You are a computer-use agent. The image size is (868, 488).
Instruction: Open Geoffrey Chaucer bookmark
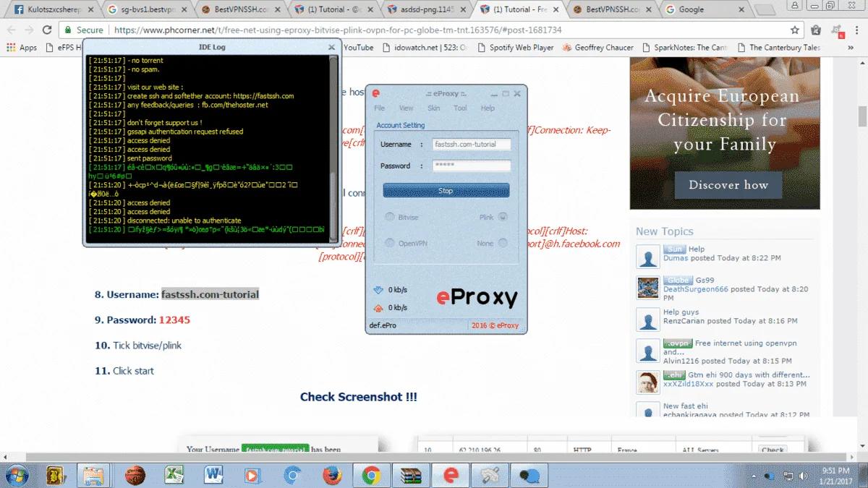coord(597,48)
